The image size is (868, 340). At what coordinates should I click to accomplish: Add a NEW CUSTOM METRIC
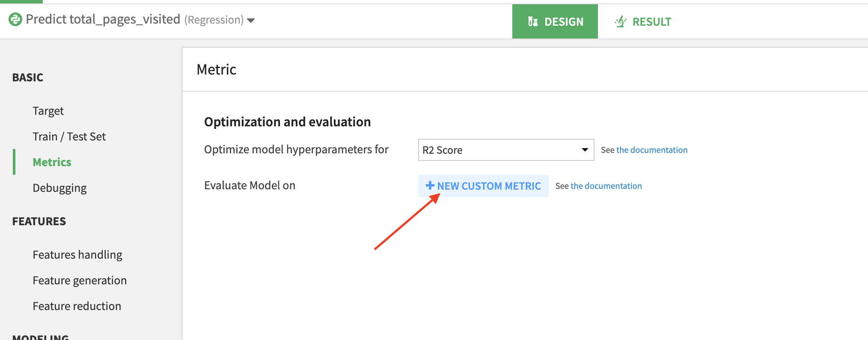(483, 186)
